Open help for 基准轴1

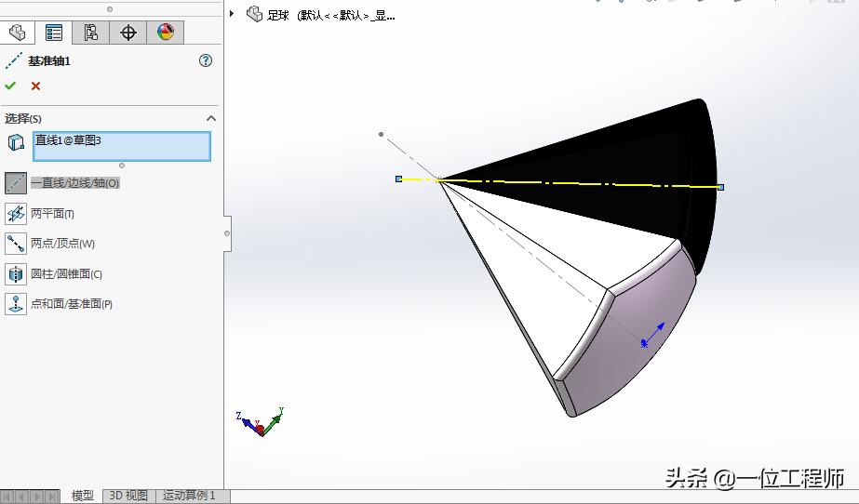pyautogui.click(x=206, y=60)
